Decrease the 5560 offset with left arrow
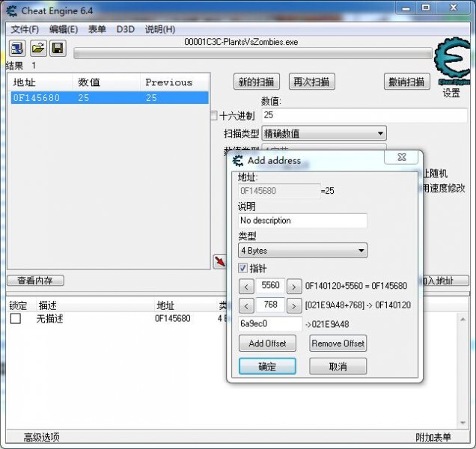This screenshot has width=476, height=449. pyautogui.click(x=246, y=287)
